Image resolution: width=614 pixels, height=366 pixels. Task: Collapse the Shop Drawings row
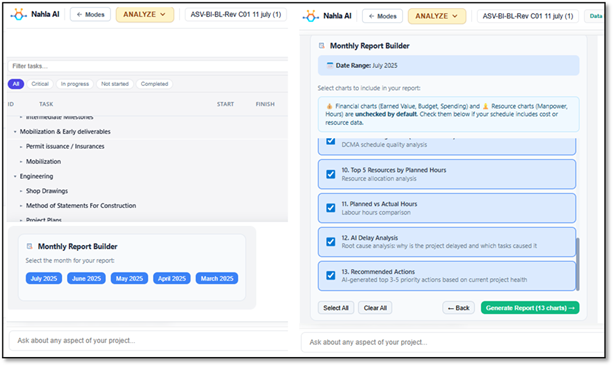21,191
